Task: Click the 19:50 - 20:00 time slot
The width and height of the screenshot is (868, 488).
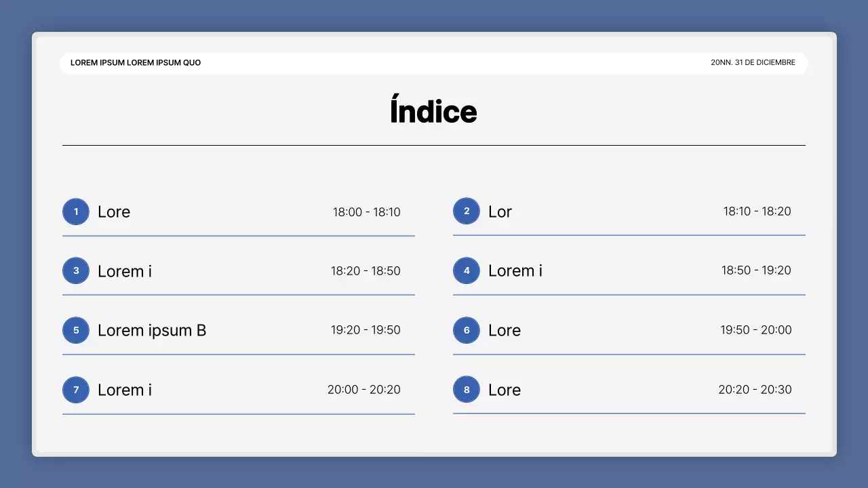Action: 755,330
